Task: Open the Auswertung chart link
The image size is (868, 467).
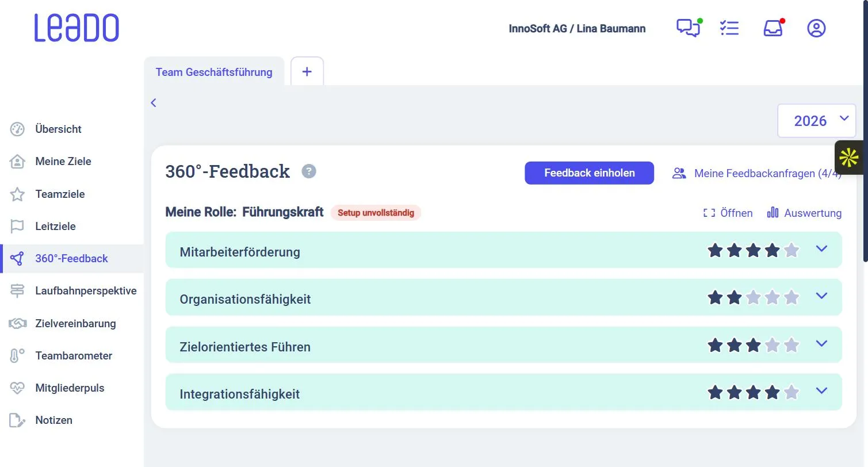Action: click(804, 213)
